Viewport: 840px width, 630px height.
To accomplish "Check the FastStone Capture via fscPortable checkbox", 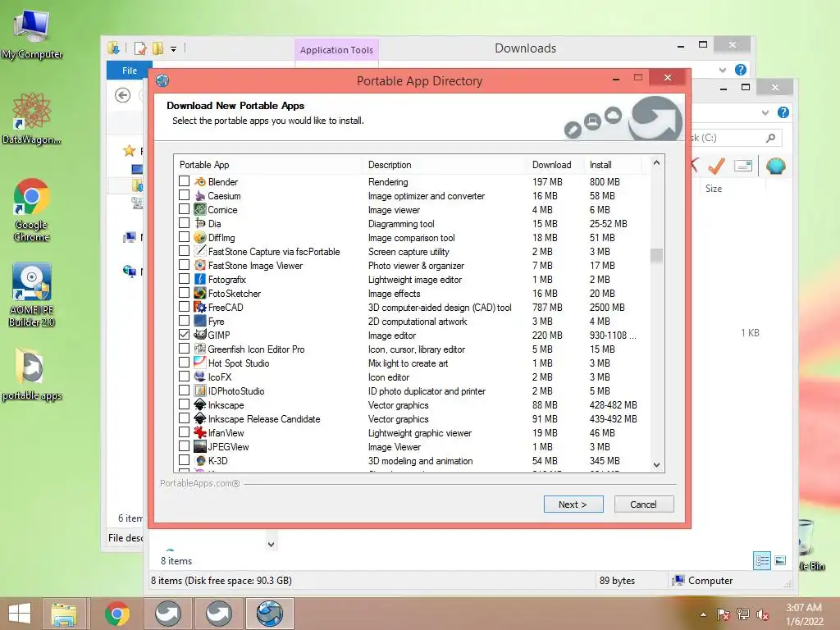I will pyautogui.click(x=185, y=251).
